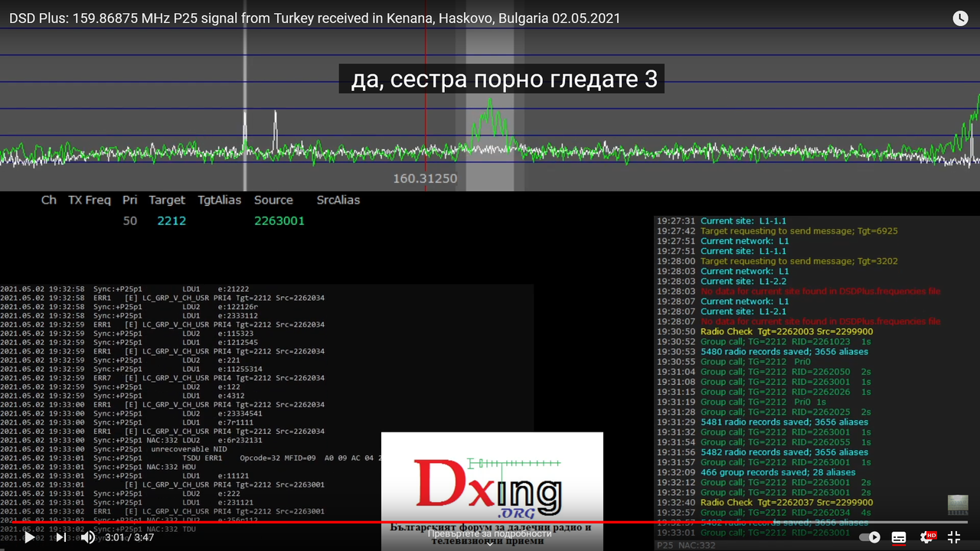980x551 pixels.
Task: Exit full screen mode
Action: pos(954,537)
